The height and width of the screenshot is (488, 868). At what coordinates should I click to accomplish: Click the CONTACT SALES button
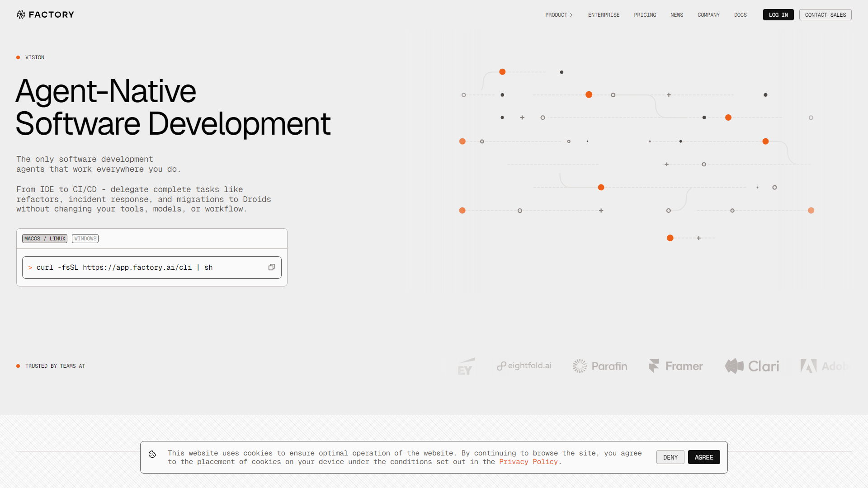[825, 15]
